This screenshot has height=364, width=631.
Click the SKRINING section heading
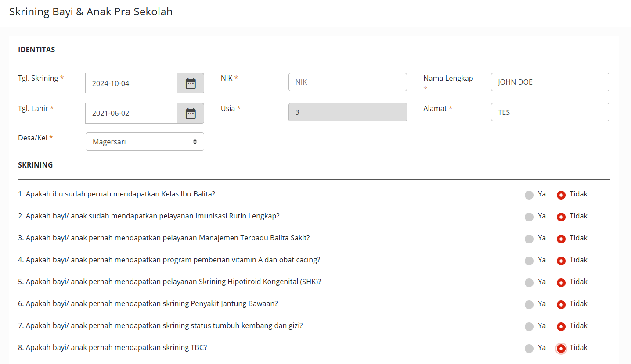(x=36, y=165)
